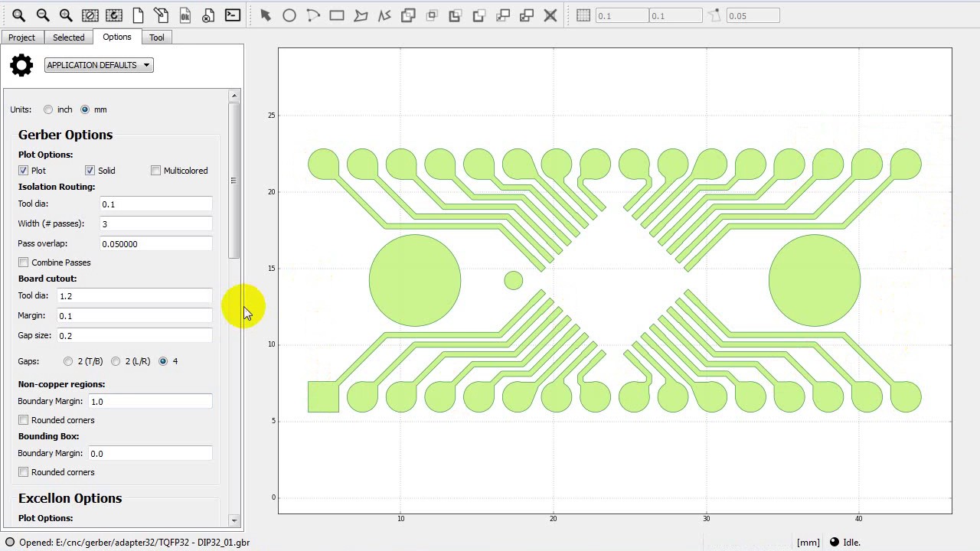Choose the 2 (T/B) gaps option

68,361
